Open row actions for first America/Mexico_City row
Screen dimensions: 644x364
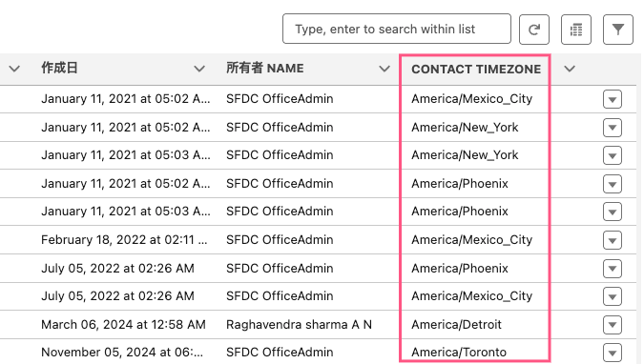[613, 99]
